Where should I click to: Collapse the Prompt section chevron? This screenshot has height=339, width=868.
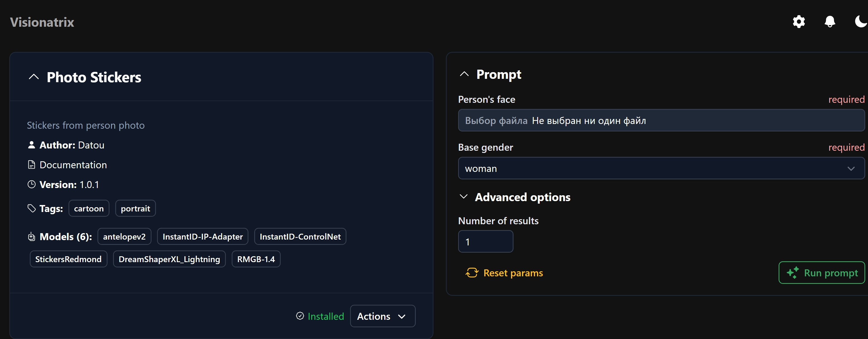pos(464,74)
